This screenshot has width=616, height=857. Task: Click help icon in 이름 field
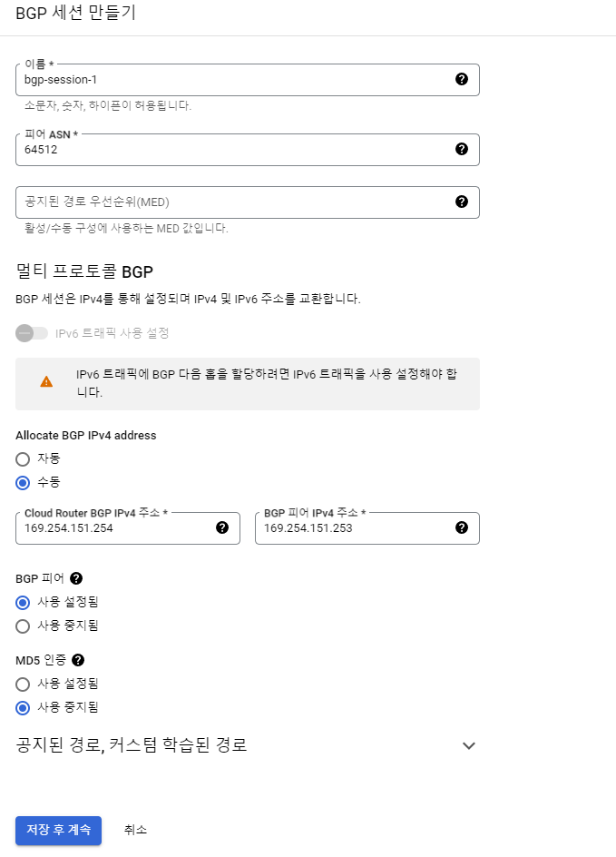click(462, 79)
